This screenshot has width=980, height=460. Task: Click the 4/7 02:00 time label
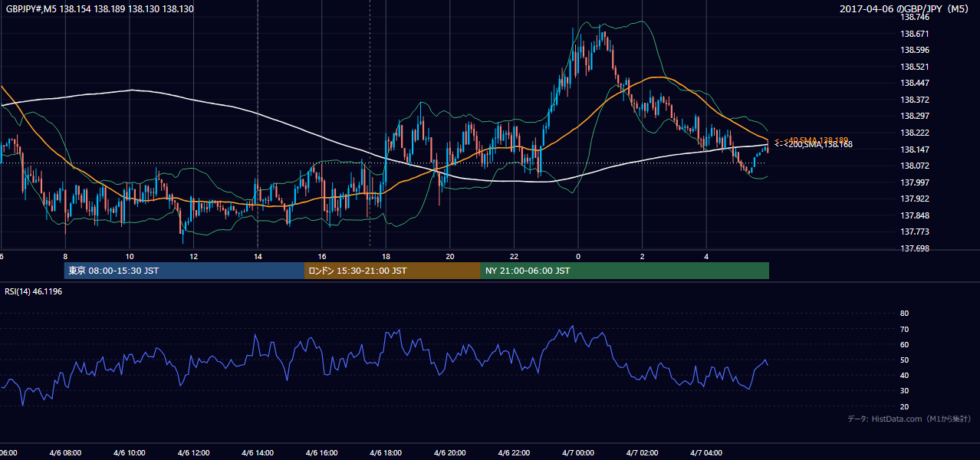(642, 453)
